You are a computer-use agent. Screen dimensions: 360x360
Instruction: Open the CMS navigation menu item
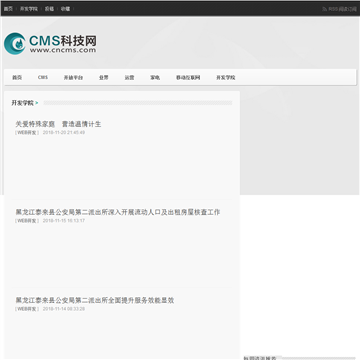(x=43, y=77)
